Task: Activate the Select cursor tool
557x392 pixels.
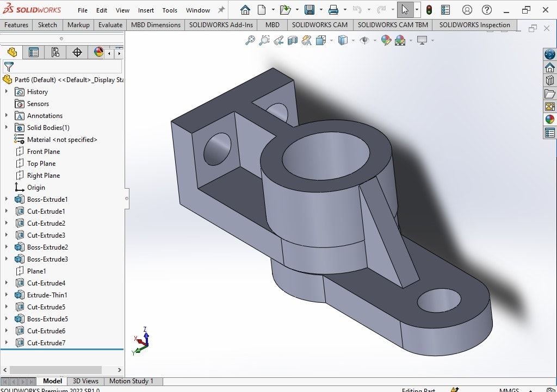Action: point(405,10)
